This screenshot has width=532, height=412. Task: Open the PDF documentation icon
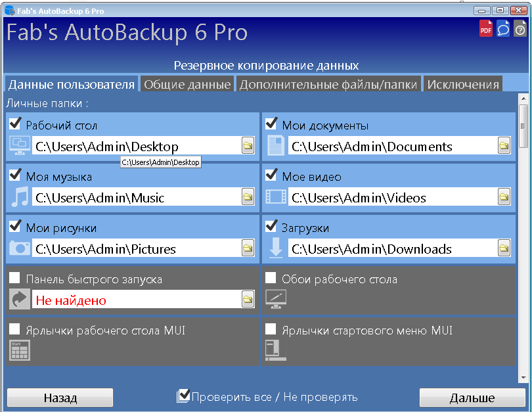486,28
